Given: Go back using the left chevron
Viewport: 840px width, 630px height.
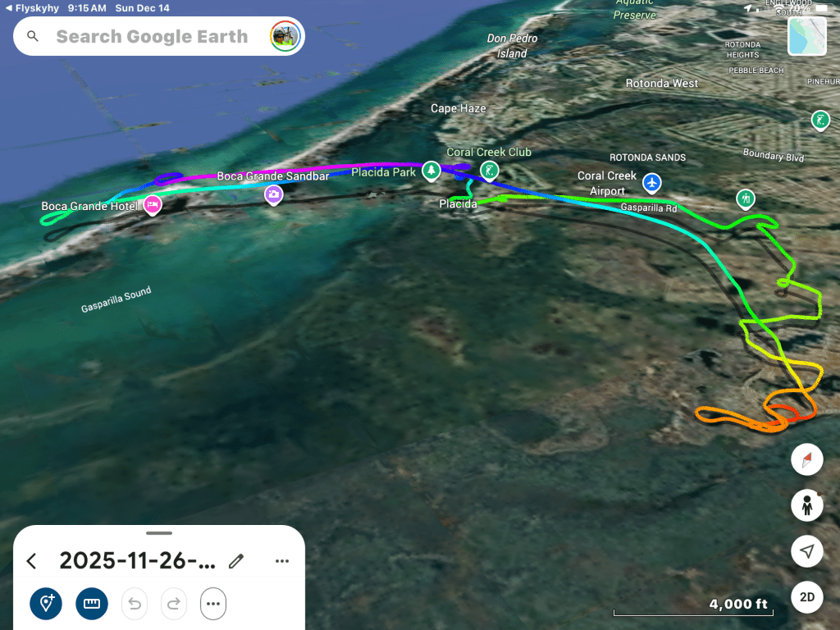Looking at the screenshot, I should (32, 561).
